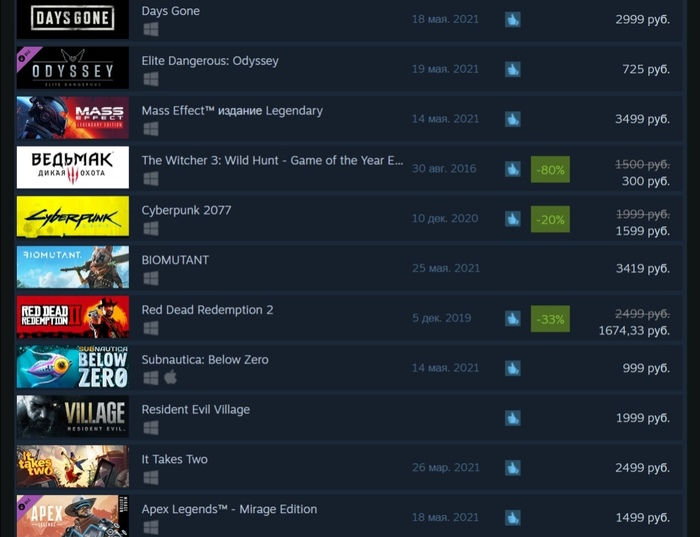Click the positive review thumbs-up icon for Days Gone

(512, 20)
